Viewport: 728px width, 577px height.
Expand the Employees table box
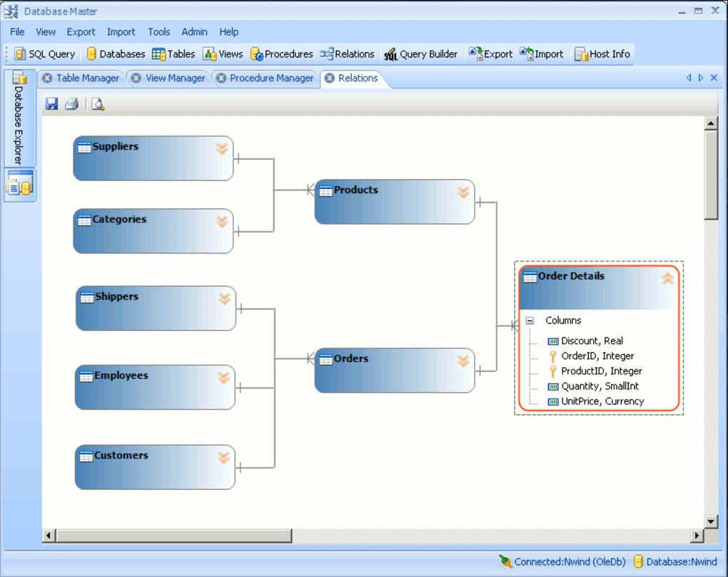pyautogui.click(x=224, y=378)
